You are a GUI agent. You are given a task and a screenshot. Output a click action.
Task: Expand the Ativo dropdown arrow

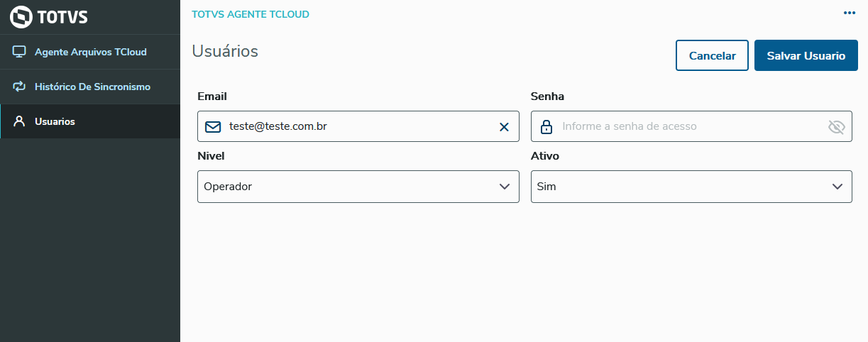[x=837, y=187]
